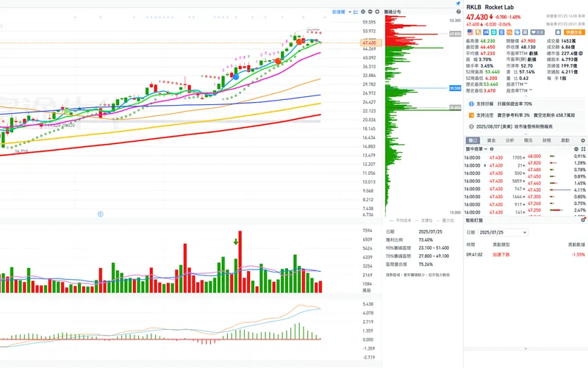Click the 成交量 1452萬 value
Screen dimensions: 588x368
point(568,41)
